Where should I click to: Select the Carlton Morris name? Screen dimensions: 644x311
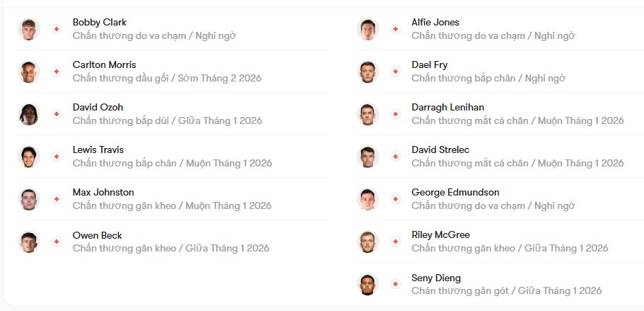point(104,65)
